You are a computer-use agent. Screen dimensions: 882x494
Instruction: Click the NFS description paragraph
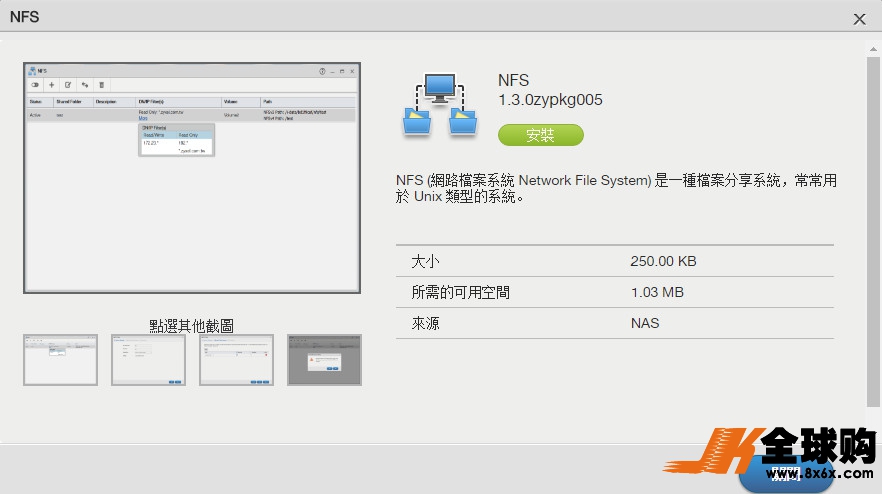pyautogui.click(x=616, y=188)
